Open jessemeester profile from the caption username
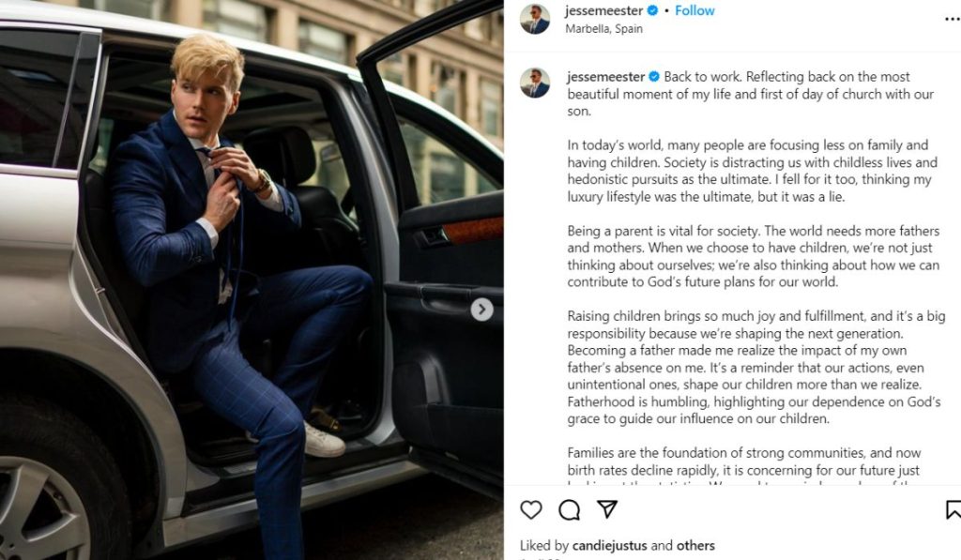Viewport: 961px width, 560px height. click(604, 77)
